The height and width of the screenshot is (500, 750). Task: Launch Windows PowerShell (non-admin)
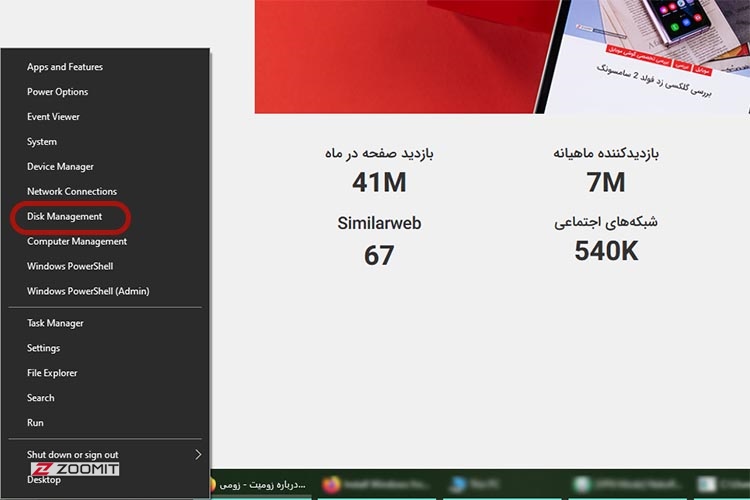[x=70, y=266]
